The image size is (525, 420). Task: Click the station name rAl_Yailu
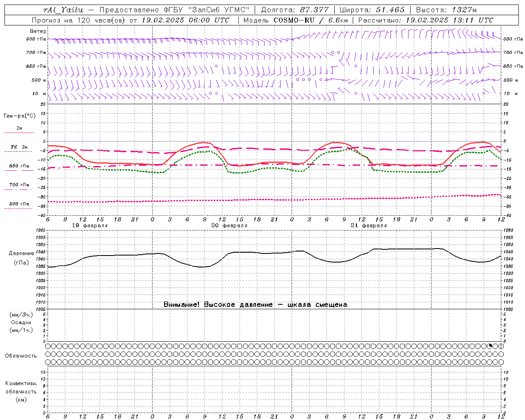point(63,10)
